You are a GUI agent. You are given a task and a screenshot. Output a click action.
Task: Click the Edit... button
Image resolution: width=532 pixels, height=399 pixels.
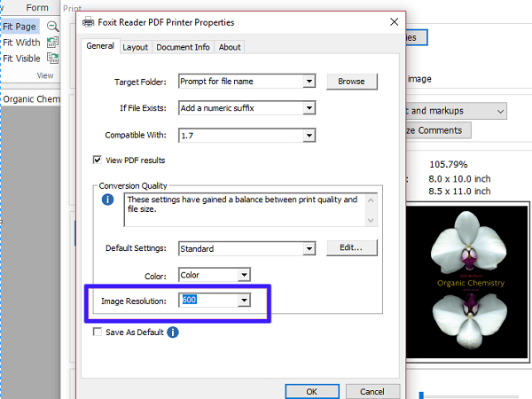pos(351,247)
